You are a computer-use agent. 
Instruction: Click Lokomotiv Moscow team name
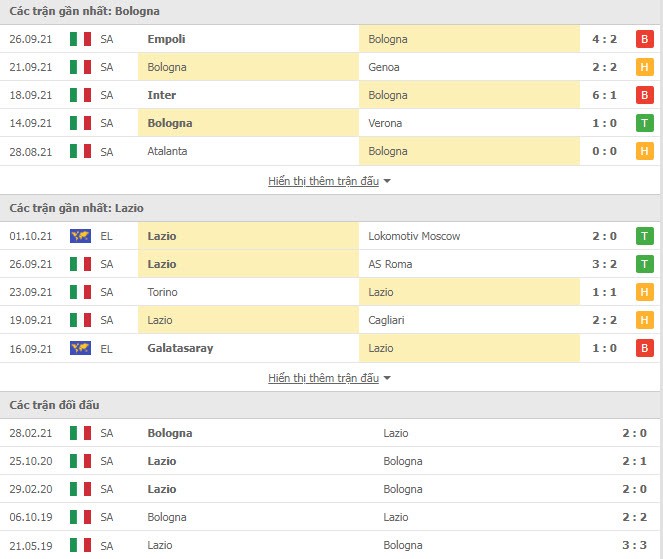click(x=414, y=236)
